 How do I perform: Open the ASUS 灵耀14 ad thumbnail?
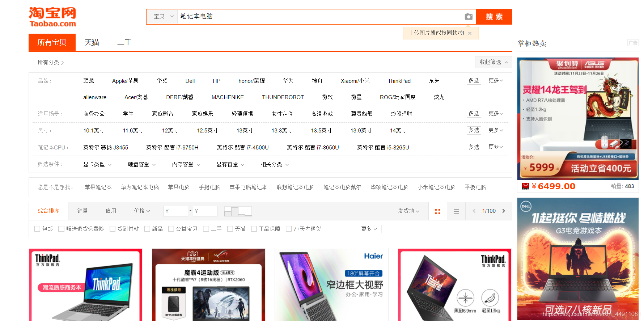[x=578, y=119]
